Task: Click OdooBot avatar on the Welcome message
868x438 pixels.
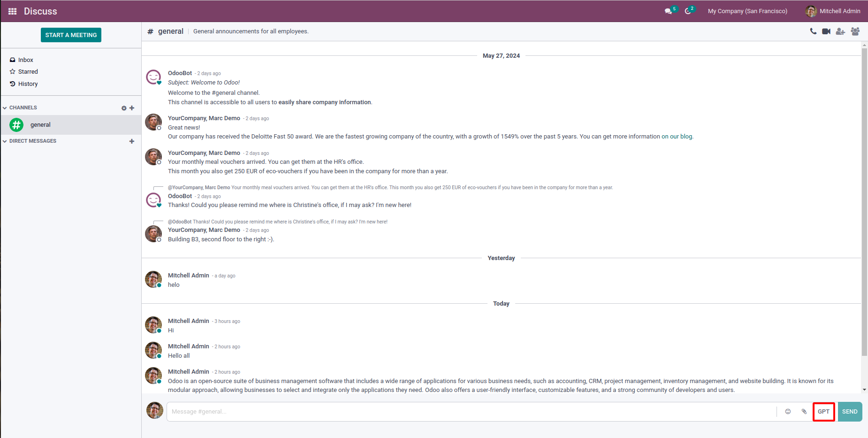Action: point(153,77)
